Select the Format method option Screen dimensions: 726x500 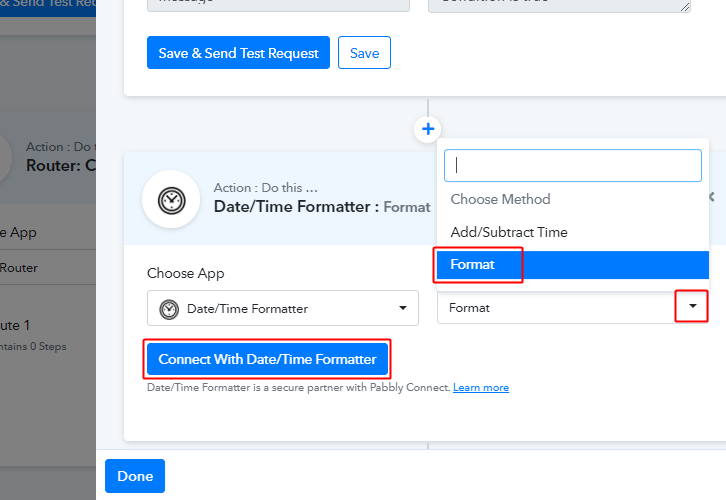573,265
